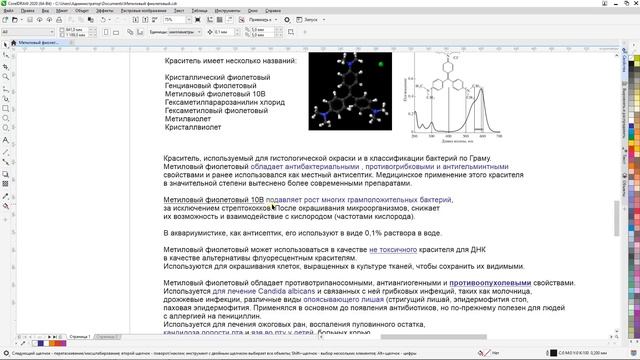This screenshot has width=640, height=360.
Task: Select the Polygon tool
Action: (x=5, y=128)
